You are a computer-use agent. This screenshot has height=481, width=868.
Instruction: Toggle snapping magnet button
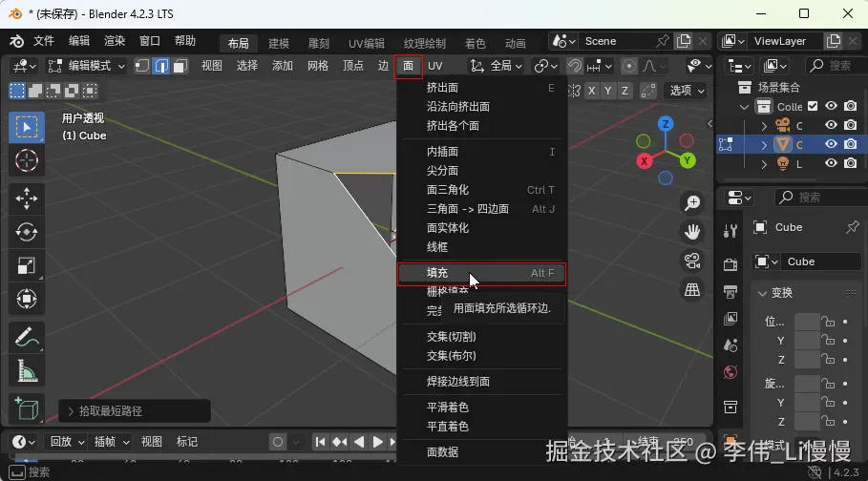tap(575, 67)
